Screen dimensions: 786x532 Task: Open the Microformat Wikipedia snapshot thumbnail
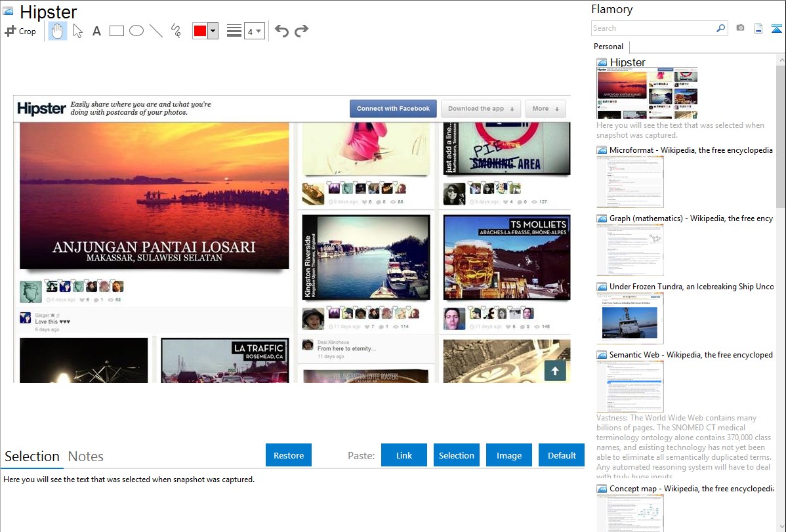coord(630,182)
